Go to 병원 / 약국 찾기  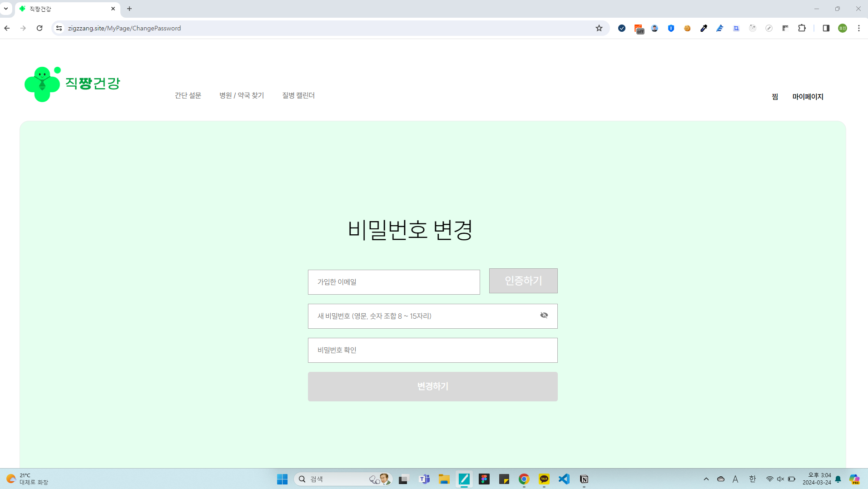pos(241,95)
